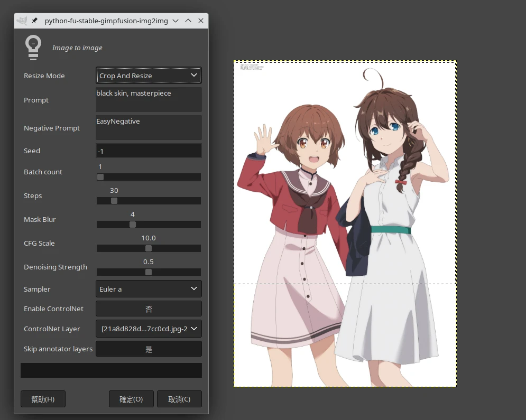Screen dimensions: 526x420
Task: Toggle the Enable ControlNet button
Action: pos(149,309)
